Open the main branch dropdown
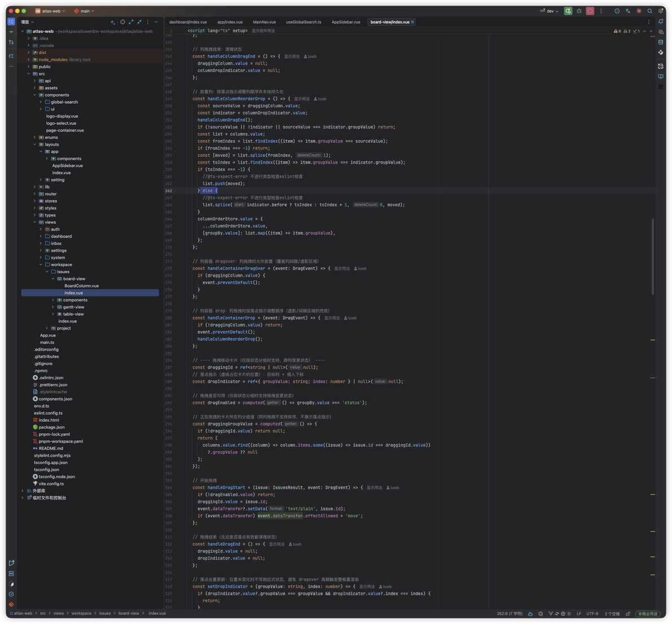This screenshot has height=624, width=672. [x=84, y=11]
